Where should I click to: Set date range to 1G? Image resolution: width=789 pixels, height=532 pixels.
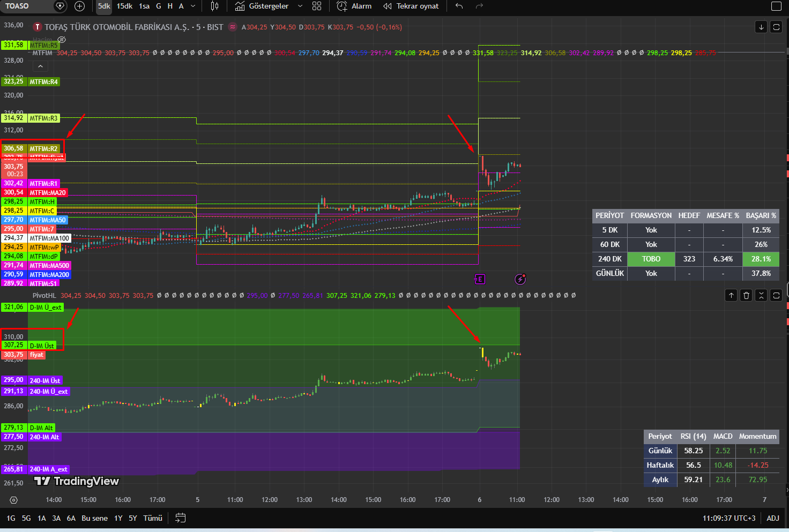(11, 518)
